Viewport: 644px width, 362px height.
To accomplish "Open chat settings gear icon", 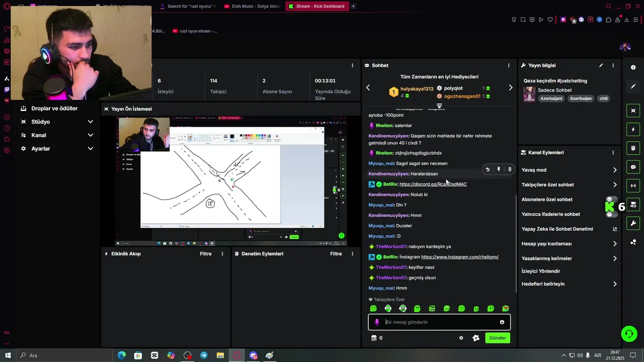I will pos(461,338).
